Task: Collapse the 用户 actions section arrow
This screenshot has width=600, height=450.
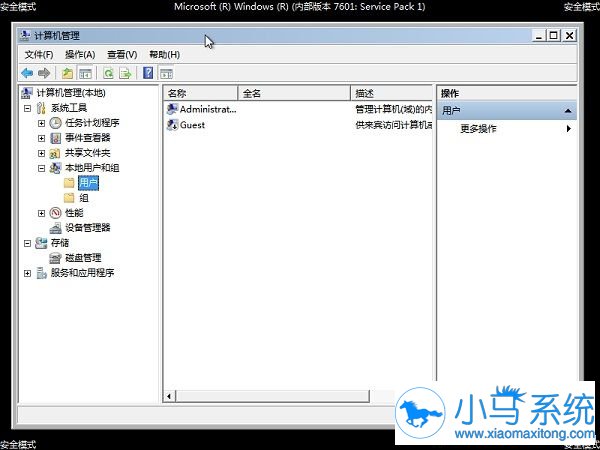Action: tap(568, 111)
